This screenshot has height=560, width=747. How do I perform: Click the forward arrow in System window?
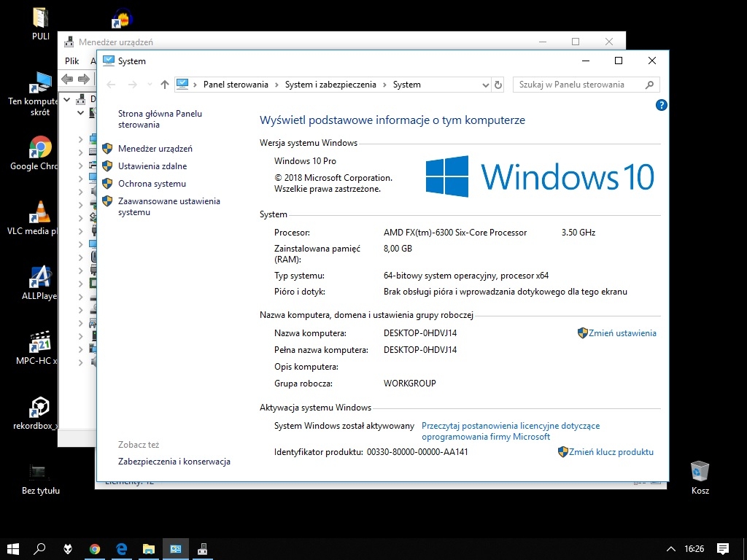pos(133,85)
